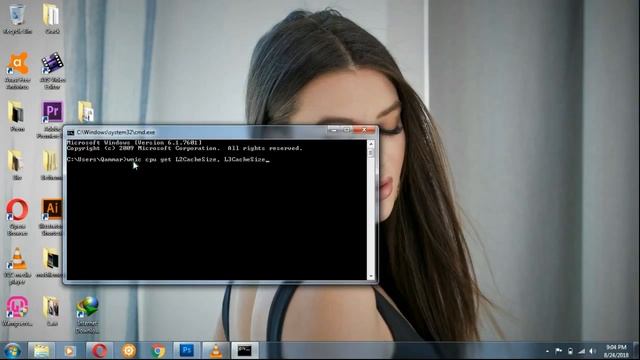Show hidden system tray icons
This screenshot has width=640, height=360.
(547, 351)
